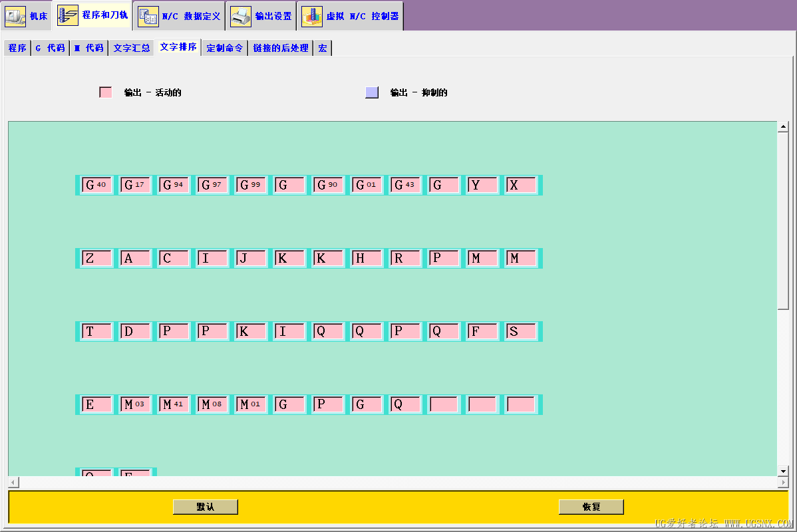The image size is (797, 532).
Task: Select the 文字排序 tab
Action: (178, 47)
